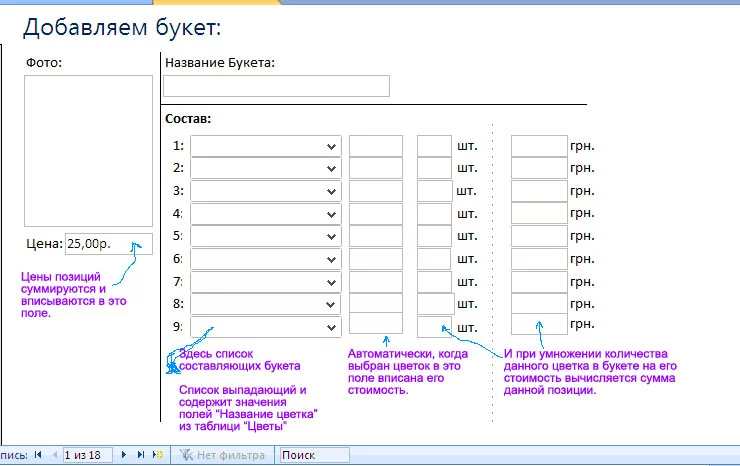Jump to the last record
740x466 pixels.
coord(141,455)
